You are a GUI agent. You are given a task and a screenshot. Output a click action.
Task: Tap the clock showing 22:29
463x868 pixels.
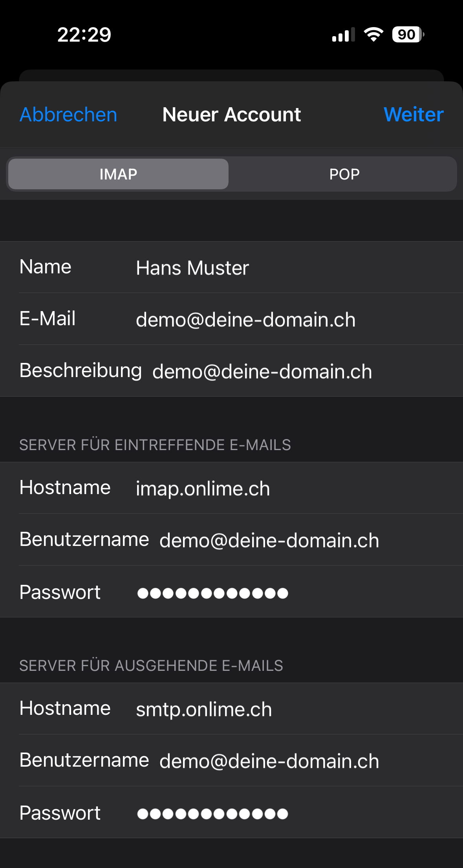click(x=84, y=35)
